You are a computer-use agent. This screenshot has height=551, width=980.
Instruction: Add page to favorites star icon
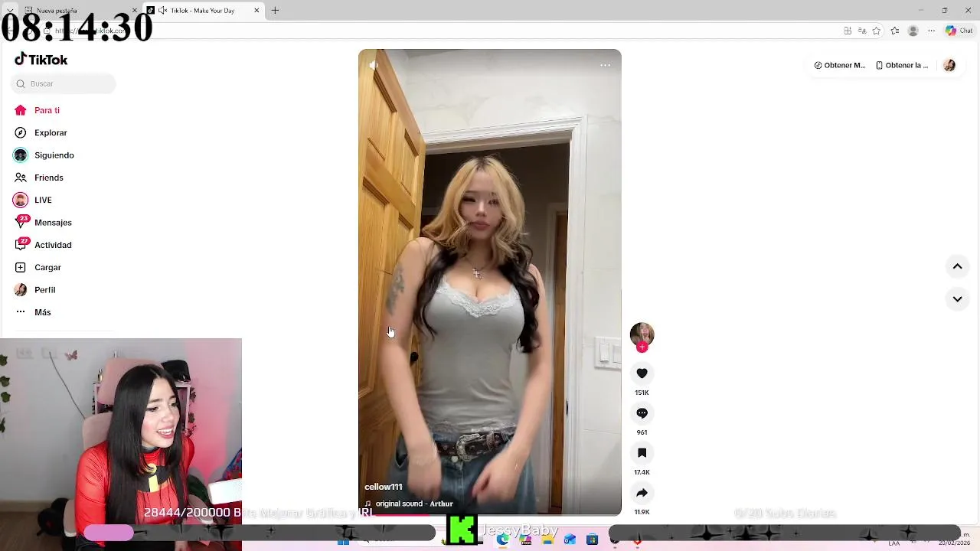877,31
